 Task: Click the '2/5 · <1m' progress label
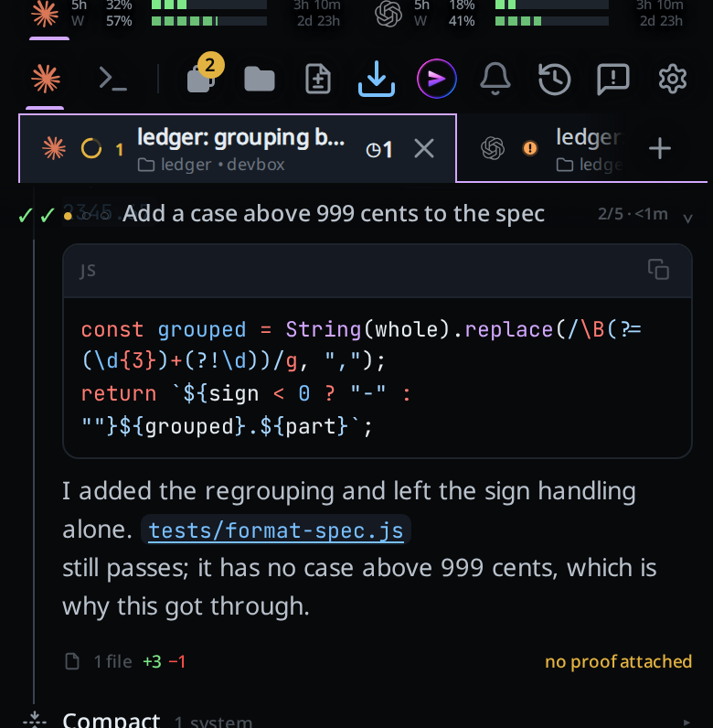(633, 214)
